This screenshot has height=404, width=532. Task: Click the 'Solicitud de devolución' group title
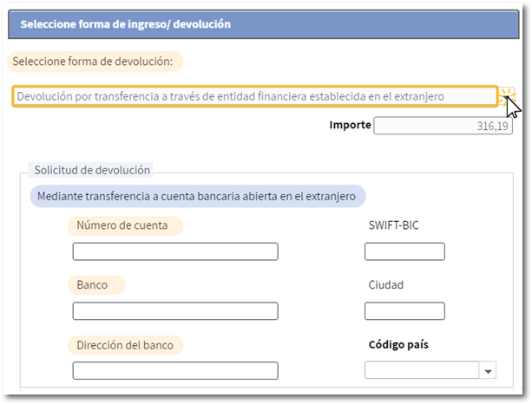(x=92, y=170)
